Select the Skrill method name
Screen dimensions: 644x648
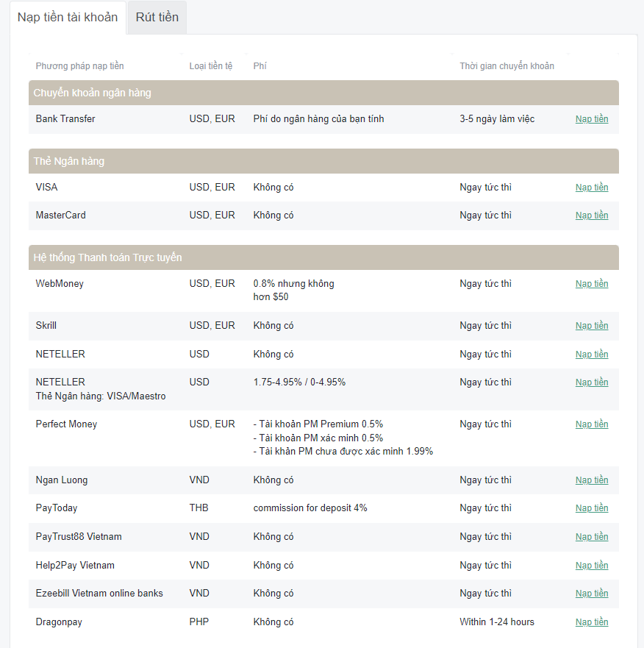point(46,326)
